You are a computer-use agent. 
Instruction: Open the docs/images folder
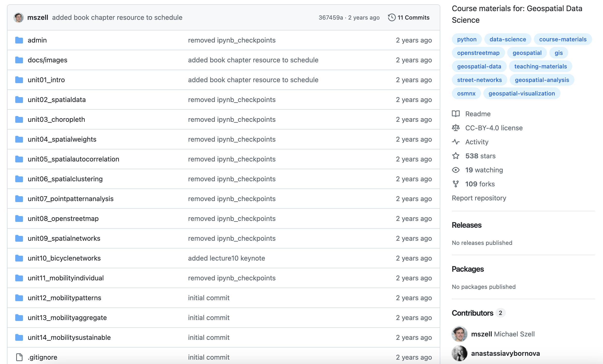tap(47, 60)
